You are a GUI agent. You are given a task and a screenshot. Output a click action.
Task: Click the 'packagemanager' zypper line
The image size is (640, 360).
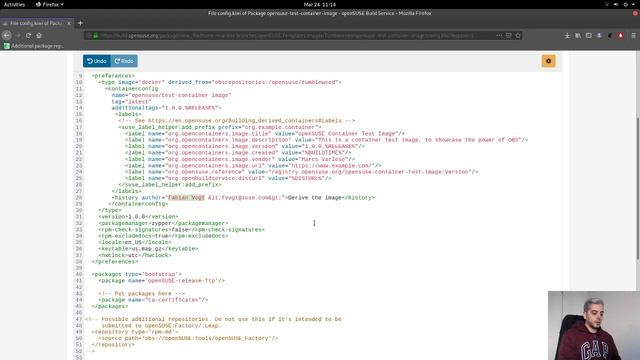click(163, 223)
